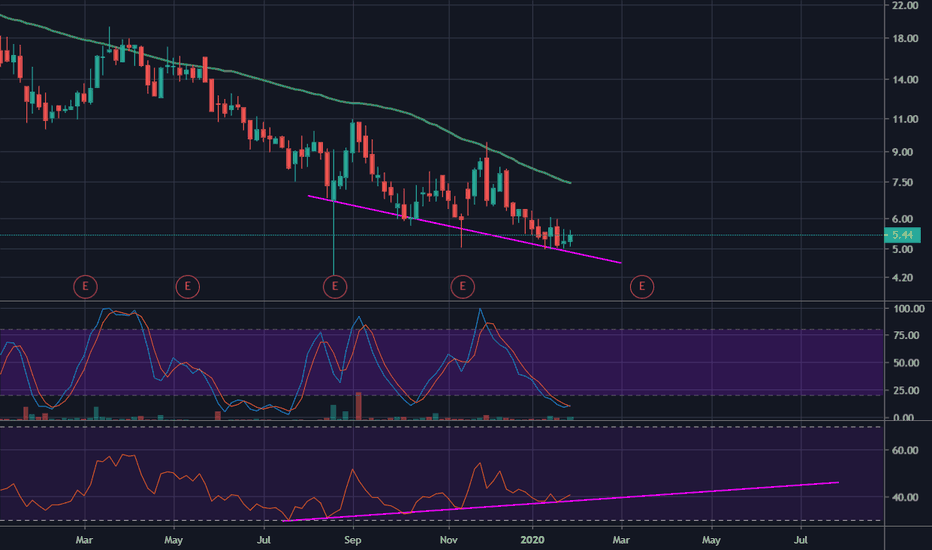Click the Nov label on time axis

click(449, 540)
